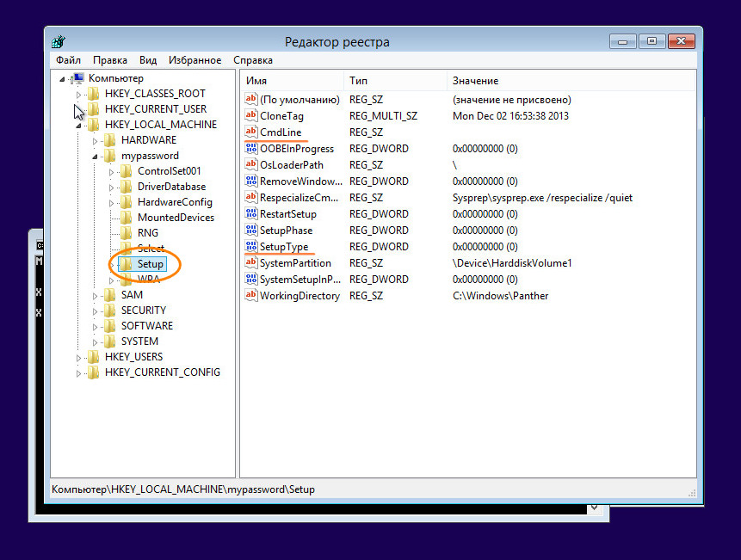The height and width of the screenshot is (560, 741).
Task: Select the Setup key in tree
Action: [150, 264]
